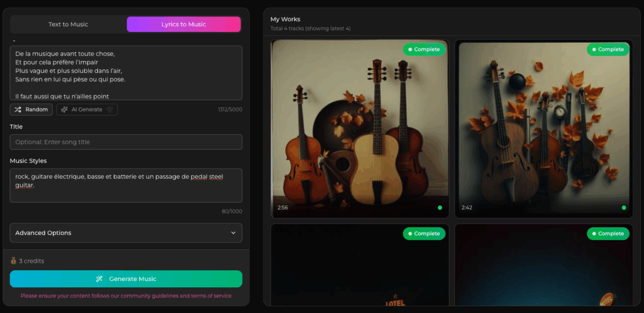Click the magic wand icon on Generate Music
This screenshot has width=644, height=313.
click(x=99, y=279)
